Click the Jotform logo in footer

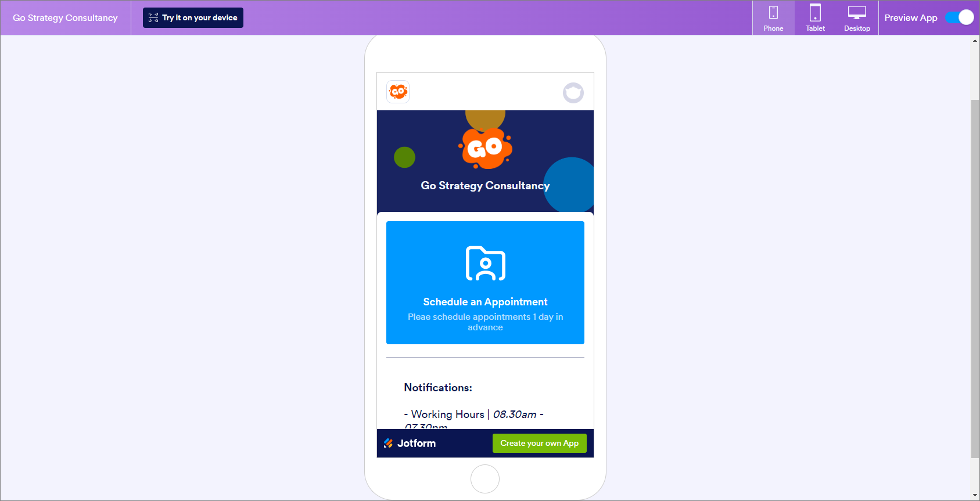point(410,443)
